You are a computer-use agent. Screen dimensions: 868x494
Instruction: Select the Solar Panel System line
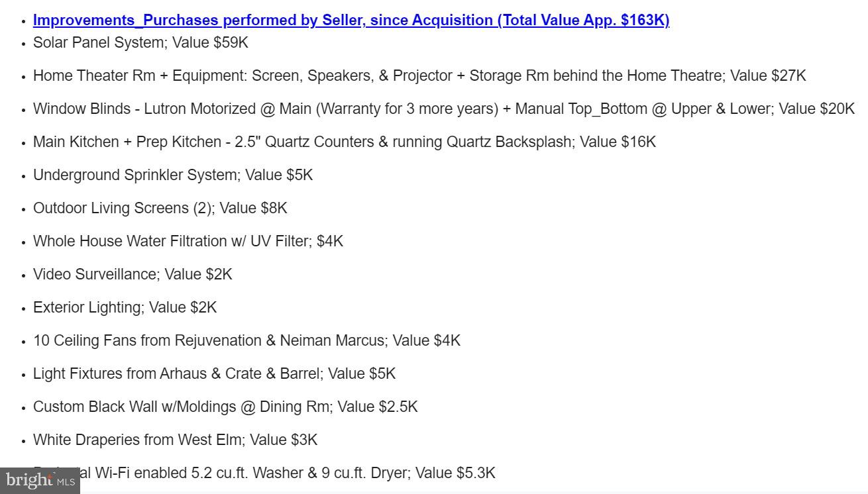click(x=140, y=42)
